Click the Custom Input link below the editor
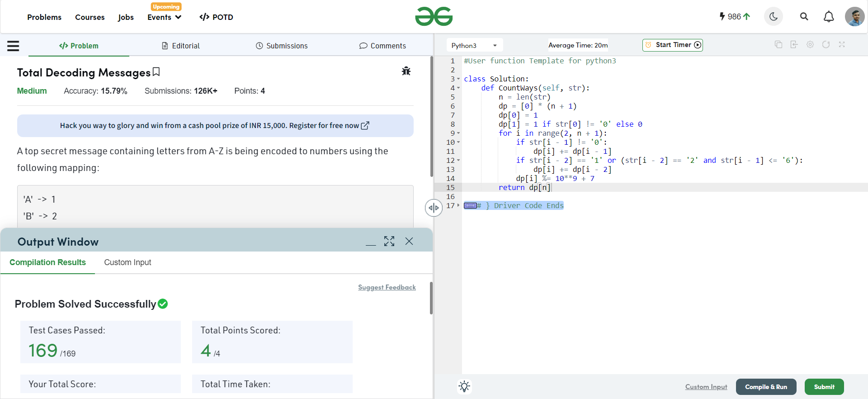Image resolution: width=868 pixels, height=399 pixels. [706, 387]
